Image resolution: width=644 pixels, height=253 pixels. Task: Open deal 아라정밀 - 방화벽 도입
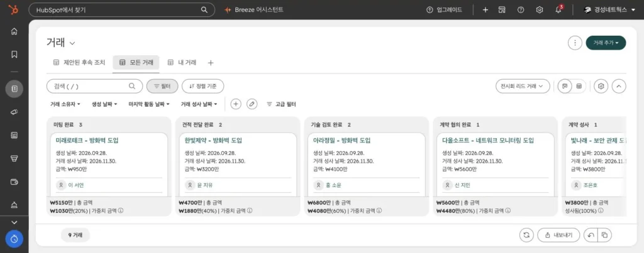pyautogui.click(x=341, y=141)
